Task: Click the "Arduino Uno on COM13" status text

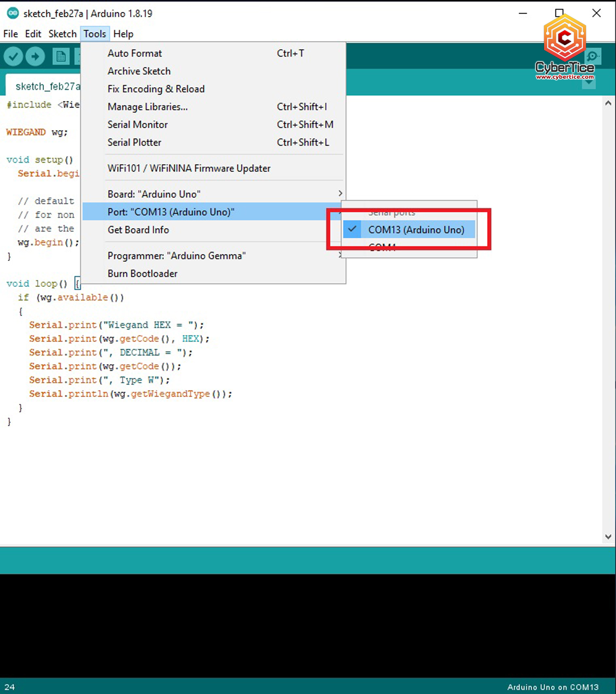Action: pyautogui.click(x=553, y=687)
